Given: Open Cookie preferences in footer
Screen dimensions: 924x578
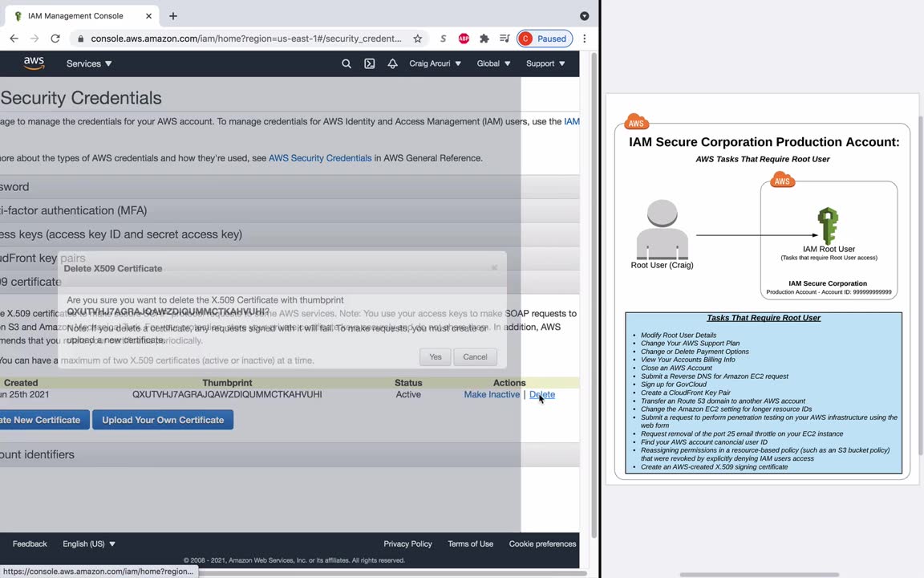Looking at the screenshot, I should pos(543,543).
